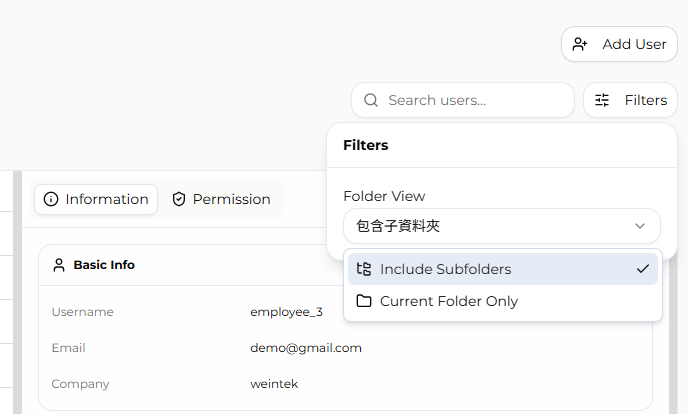This screenshot has height=414, width=688.
Task: Click the Basic Info heading
Action: pyautogui.click(x=104, y=265)
